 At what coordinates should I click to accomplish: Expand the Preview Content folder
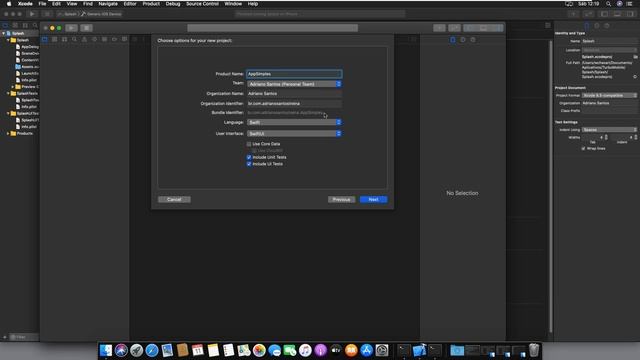coord(13,87)
